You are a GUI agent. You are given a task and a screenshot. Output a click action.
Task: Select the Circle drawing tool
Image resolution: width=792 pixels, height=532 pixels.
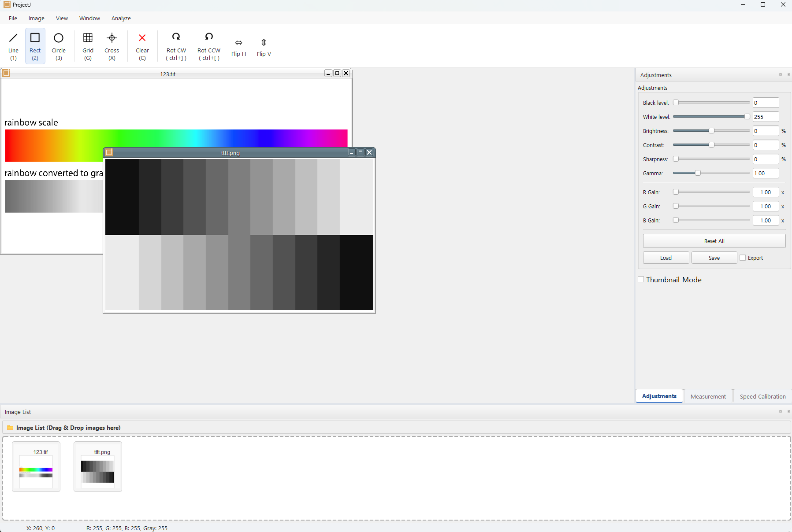click(x=59, y=46)
